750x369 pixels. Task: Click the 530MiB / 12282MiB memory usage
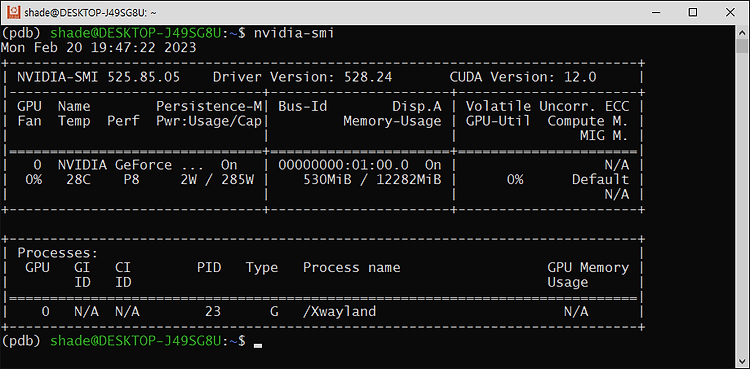(372, 180)
